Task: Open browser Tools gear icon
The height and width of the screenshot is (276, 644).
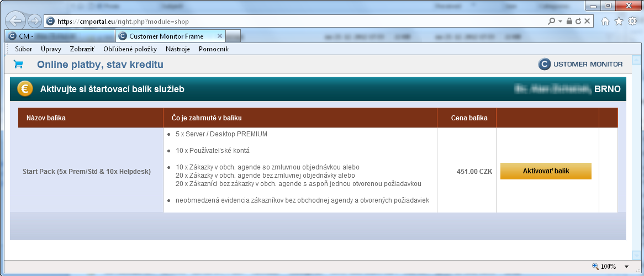Action: [x=632, y=22]
